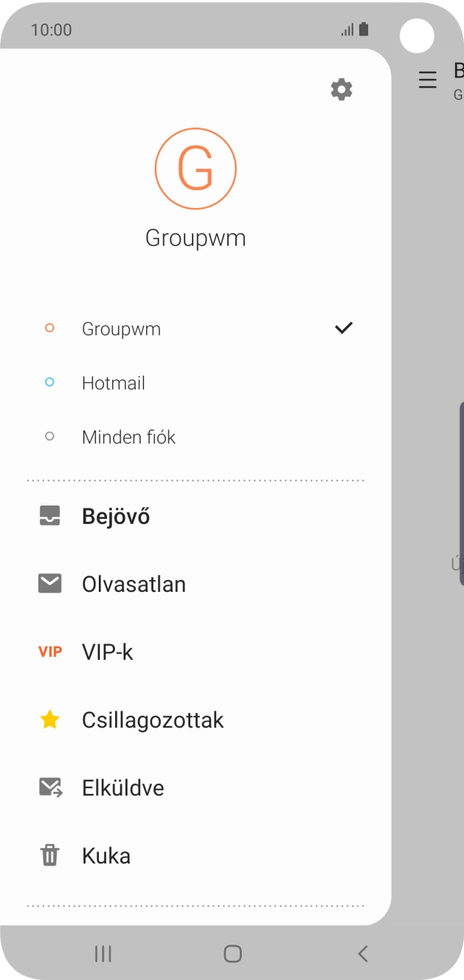Collapse the drawer with the hamburger menu
The height and width of the screenshot is (980, 464).
click(427, 80)
